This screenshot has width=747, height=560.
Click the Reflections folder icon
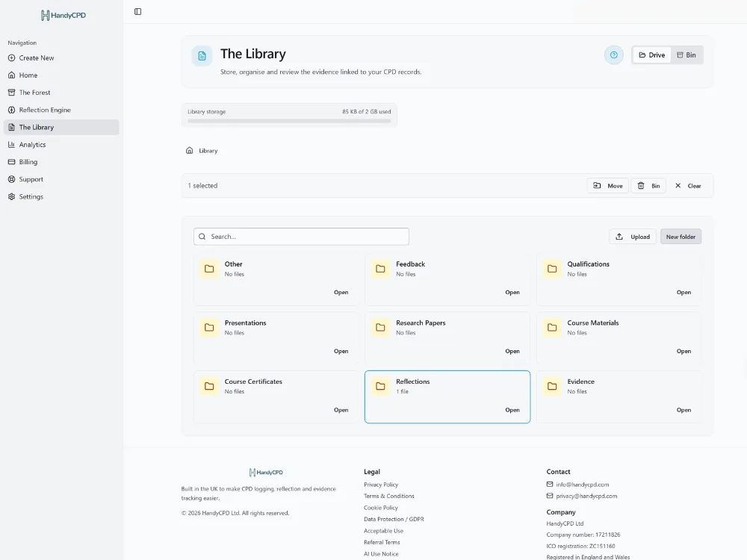380,386
